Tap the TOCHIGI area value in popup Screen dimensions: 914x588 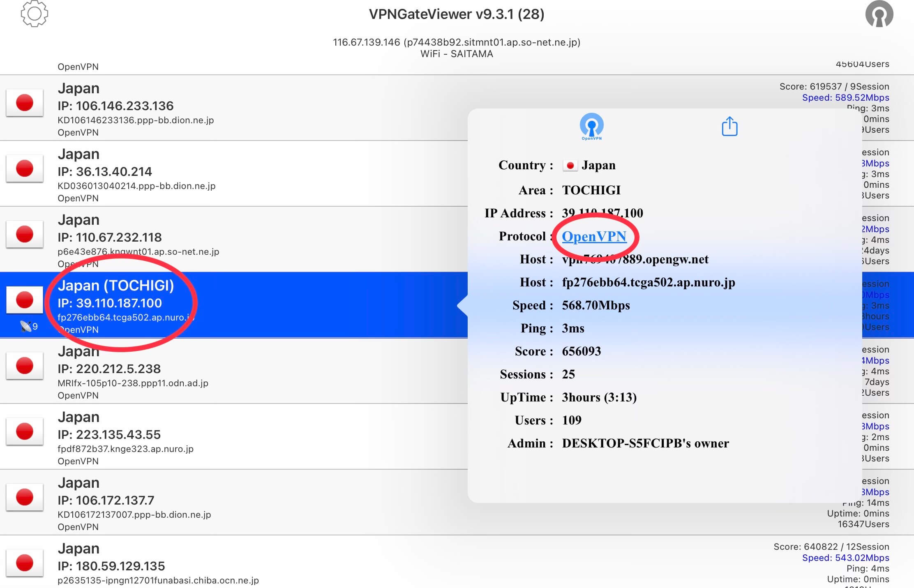[x=591, y=190]
